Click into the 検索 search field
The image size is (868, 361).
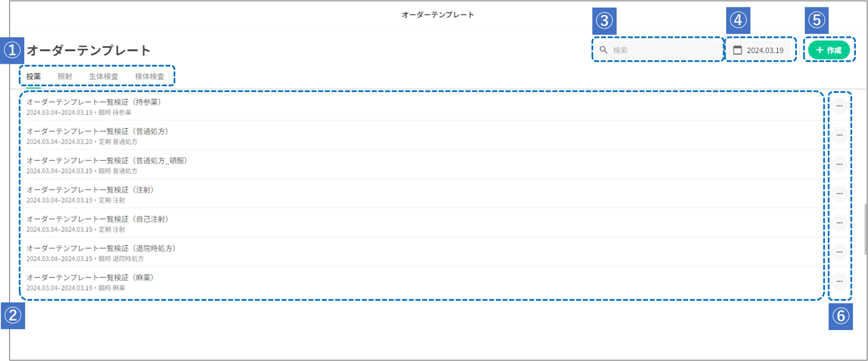pos(664,50)
